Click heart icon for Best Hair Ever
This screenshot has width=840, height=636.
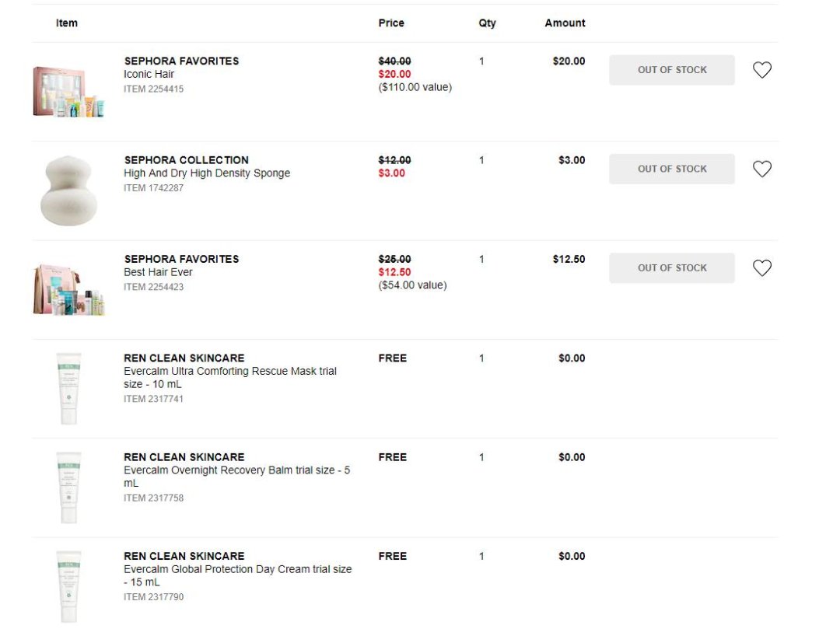tap(761, 268)
